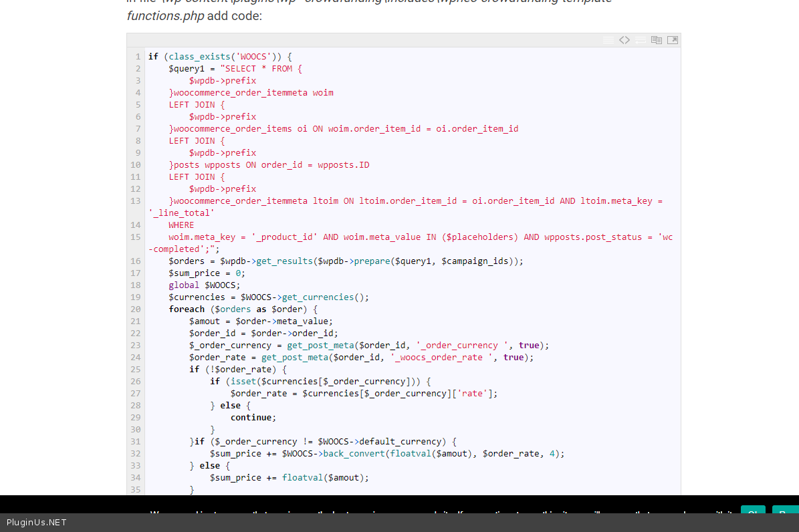Click the copy code icon

pos(657,40)
